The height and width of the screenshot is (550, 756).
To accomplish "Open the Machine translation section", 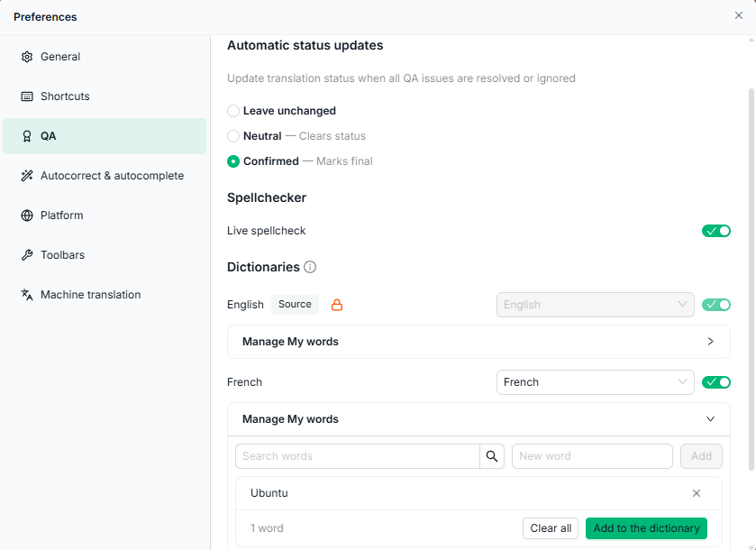I will (105, 294).
